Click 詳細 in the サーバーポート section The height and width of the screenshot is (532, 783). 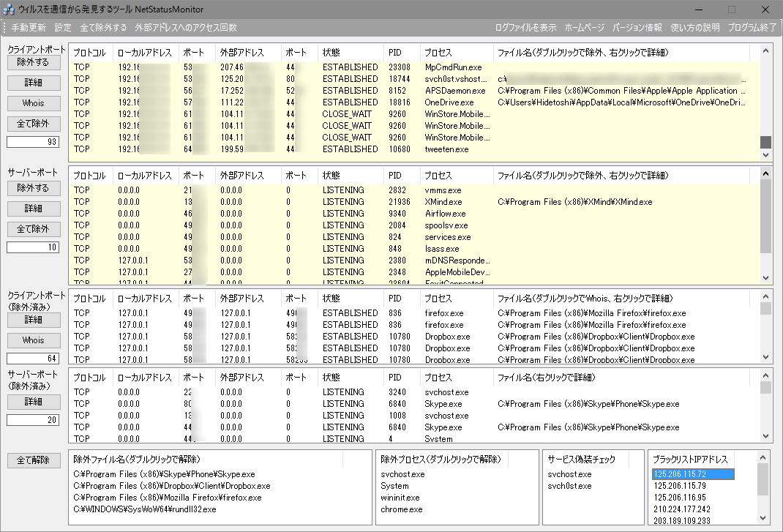(33, 209)
